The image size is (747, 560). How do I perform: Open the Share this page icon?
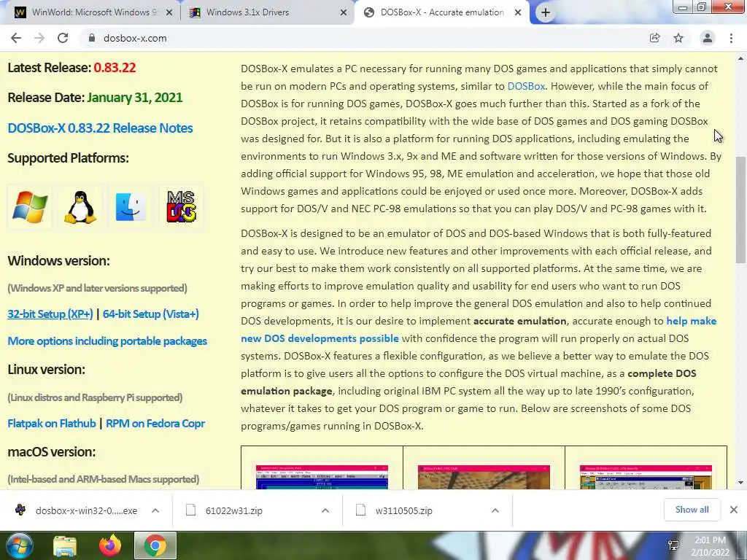[x=655, y=38]
